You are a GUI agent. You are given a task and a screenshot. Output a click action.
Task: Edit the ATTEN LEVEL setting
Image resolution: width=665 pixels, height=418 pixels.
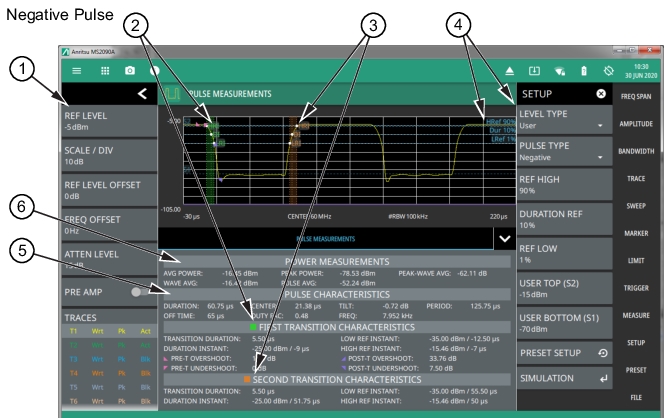[x=109, y=259]
